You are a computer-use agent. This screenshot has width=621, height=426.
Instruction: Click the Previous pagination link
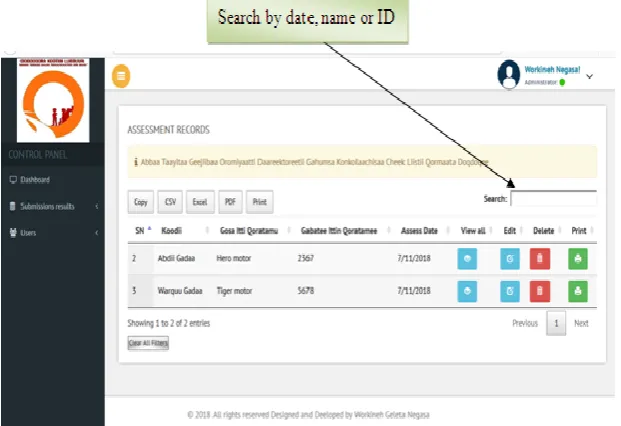[525, 323]
